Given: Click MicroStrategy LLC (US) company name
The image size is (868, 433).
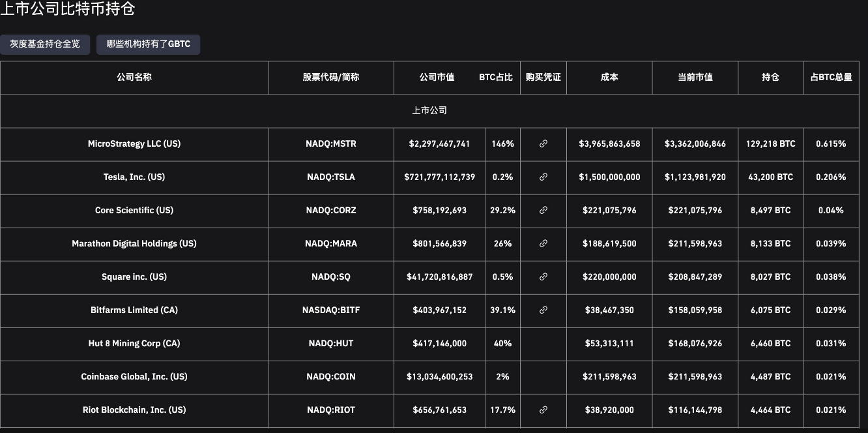Looking at the screenshot, I should click(x=134, y=144).
